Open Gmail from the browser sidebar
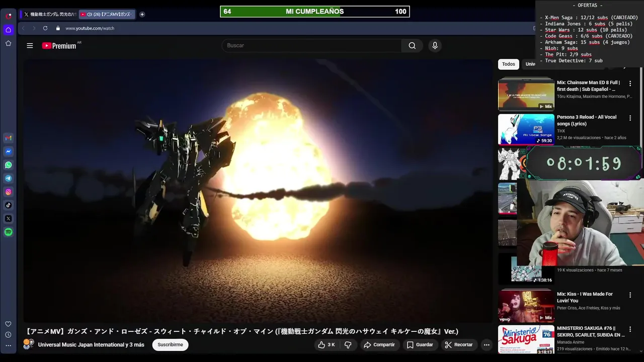The width and height of the screenshot is (644, 362). click(x=9, y=138)
